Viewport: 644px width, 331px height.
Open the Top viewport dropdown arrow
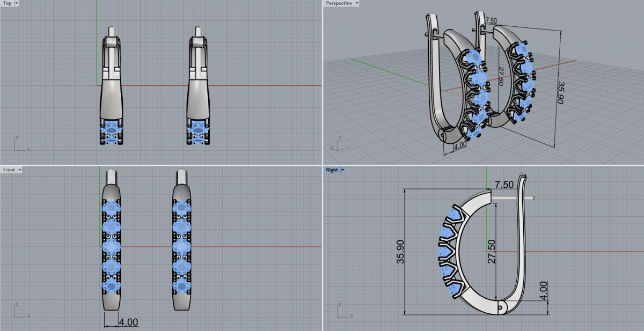(17, 3)
